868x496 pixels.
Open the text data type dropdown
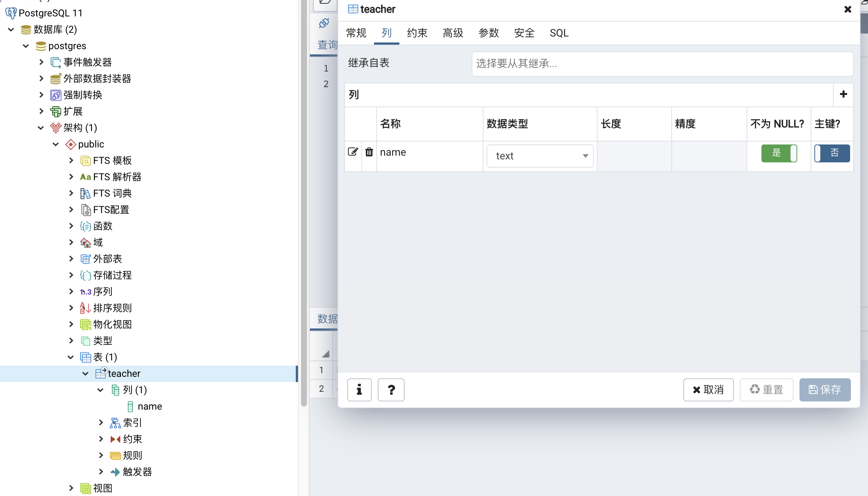(539, 156)
